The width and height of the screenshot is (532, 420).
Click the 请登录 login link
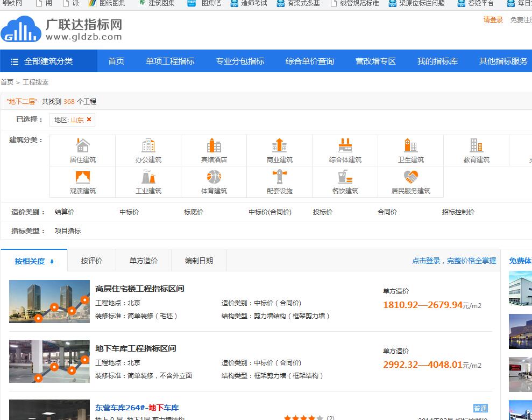[x=493, y=20]
